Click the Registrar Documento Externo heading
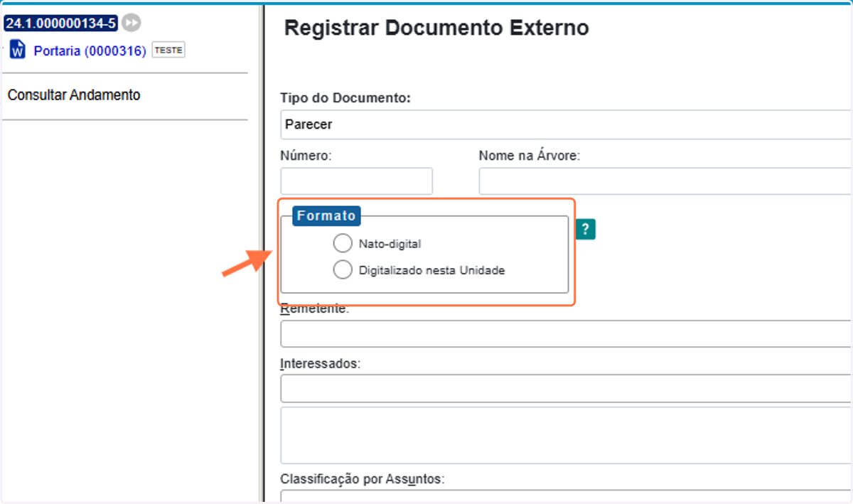This screenshot has width=853, height=504. click(x=436, y=28)
